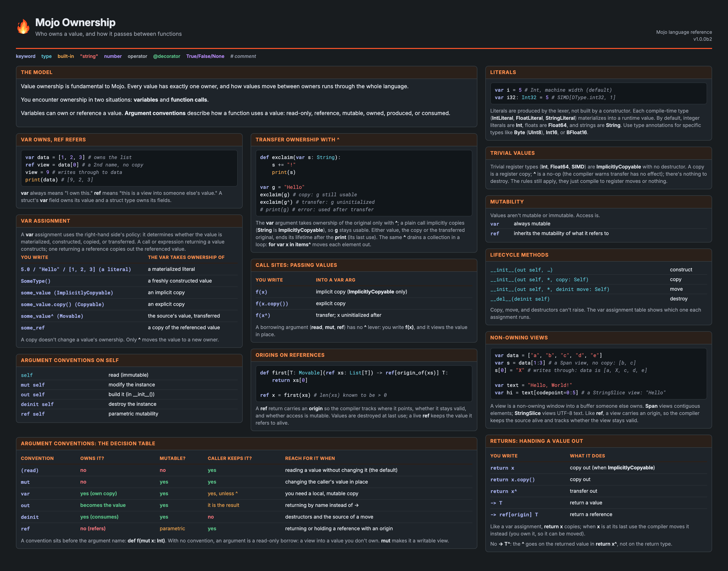Image resolution: width=728 pixels, height=571 pixels.
Task: Click "return x^" in the returns table
Action: point(503,491)
